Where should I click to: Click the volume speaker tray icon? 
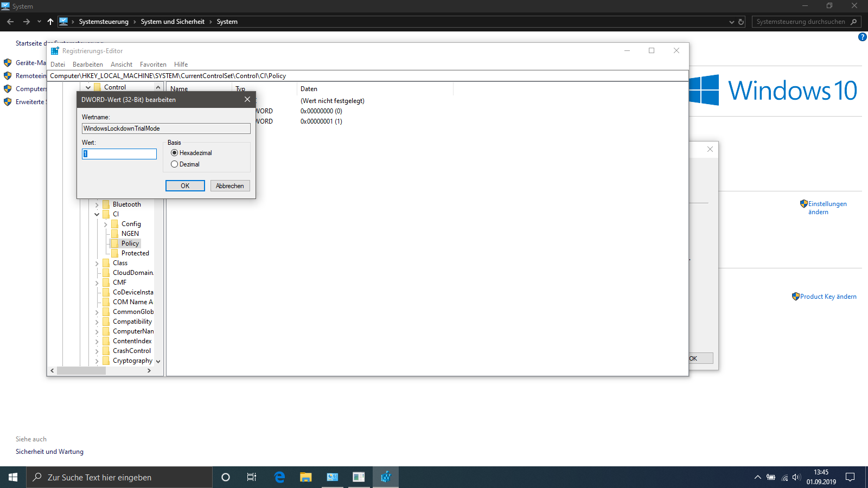point(796,477)
